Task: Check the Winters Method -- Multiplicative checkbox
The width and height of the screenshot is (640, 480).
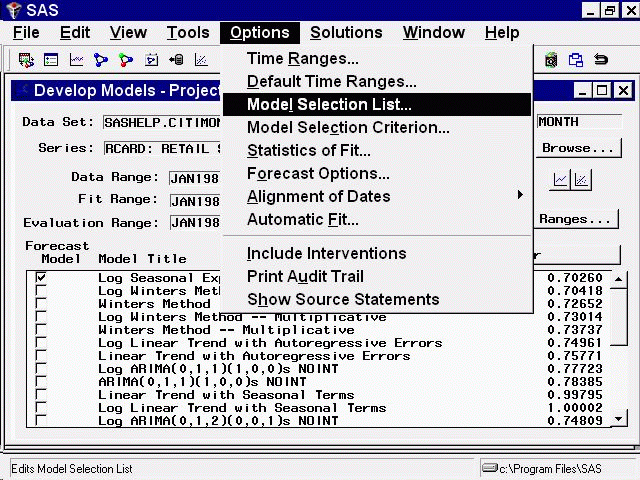Action: [41, 329]
